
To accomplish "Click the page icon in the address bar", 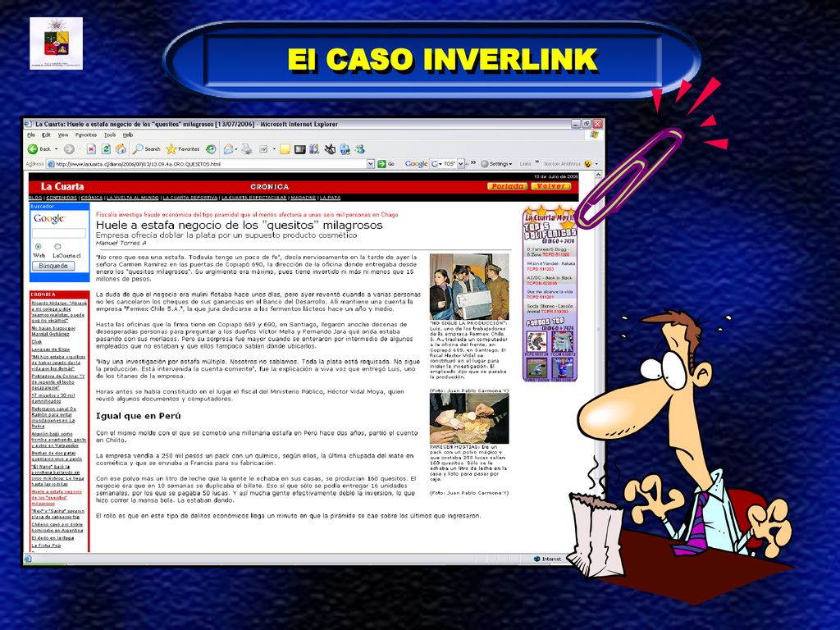I will (52, 164).
